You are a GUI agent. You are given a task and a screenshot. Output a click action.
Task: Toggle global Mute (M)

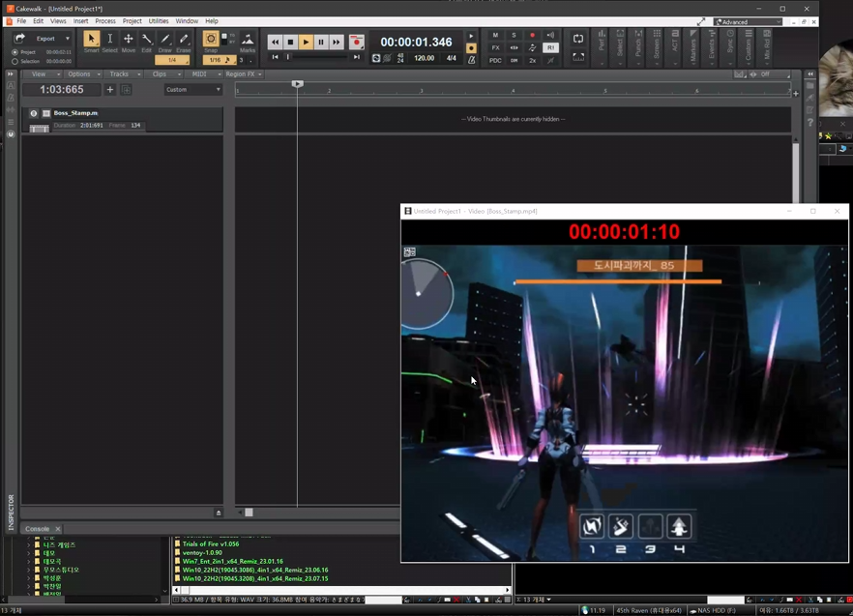pos(495,36)
